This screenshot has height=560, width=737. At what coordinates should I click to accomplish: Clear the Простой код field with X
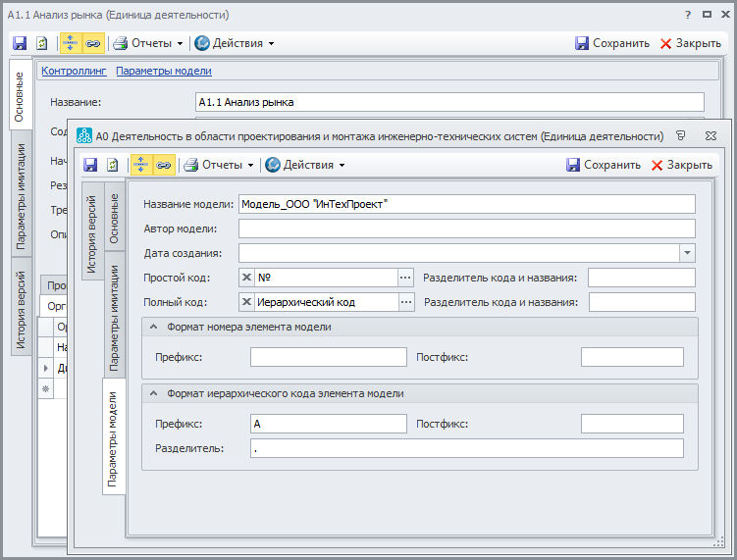coord(246,278)
